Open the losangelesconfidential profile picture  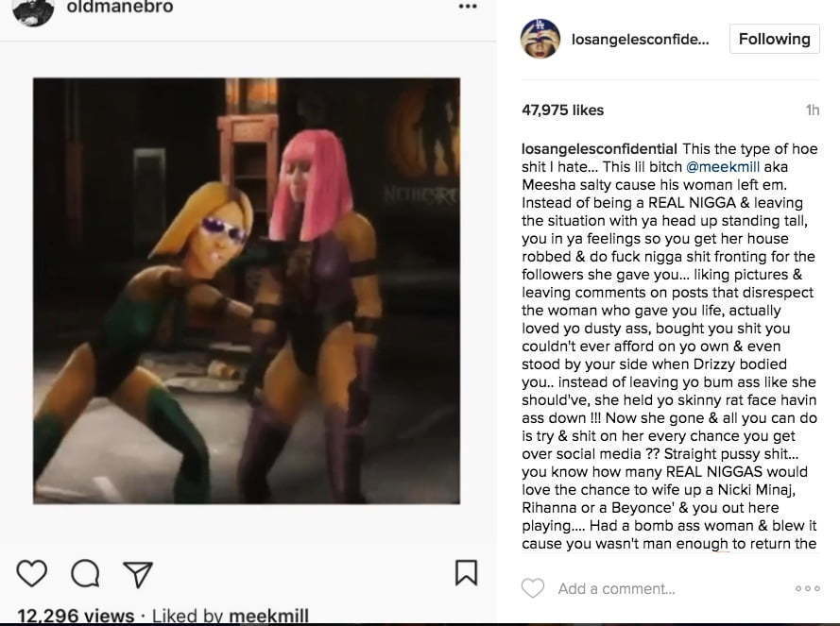click(540, 39)
